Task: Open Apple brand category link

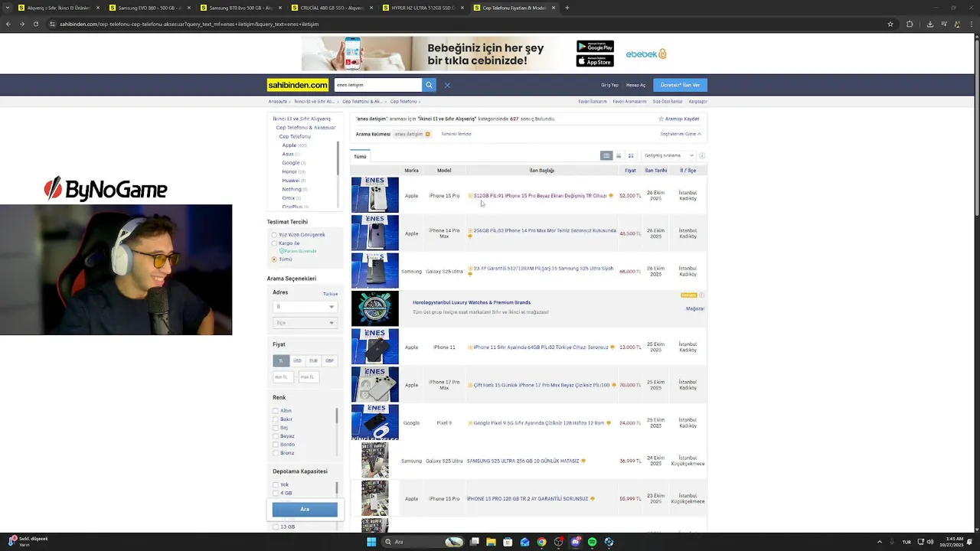Action: click(289, 145)
